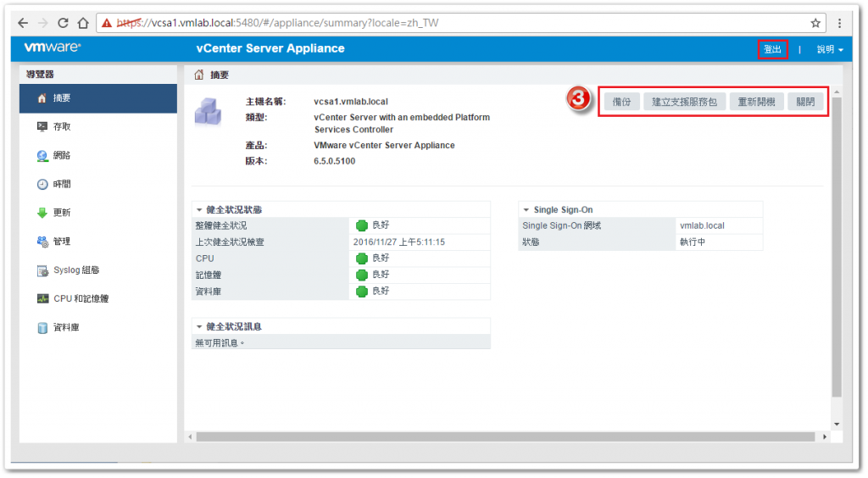Click the 上次健全狀況檢查 row label
Image resolution: width=868 pixels, height=478 pixels.
[x=230, y=242]
